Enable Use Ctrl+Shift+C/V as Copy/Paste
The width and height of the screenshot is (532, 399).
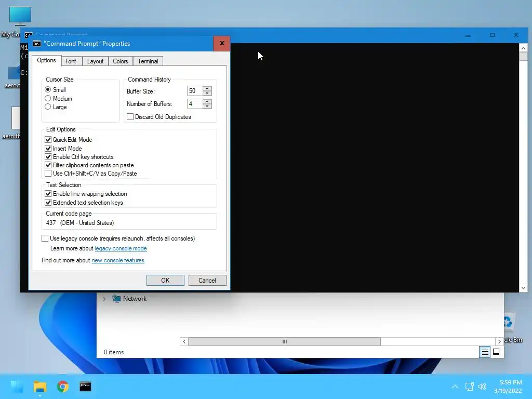[x=48, y=174]
